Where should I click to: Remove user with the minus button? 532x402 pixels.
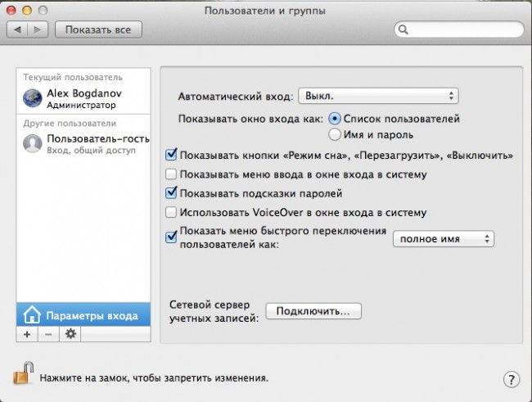pyautogui.click(x=48, y=334)
